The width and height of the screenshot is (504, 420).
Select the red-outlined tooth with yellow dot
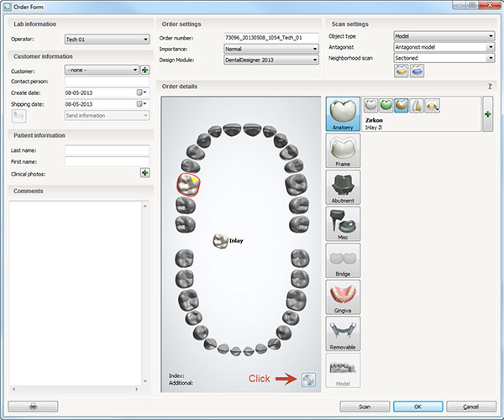tap(189, 185)
